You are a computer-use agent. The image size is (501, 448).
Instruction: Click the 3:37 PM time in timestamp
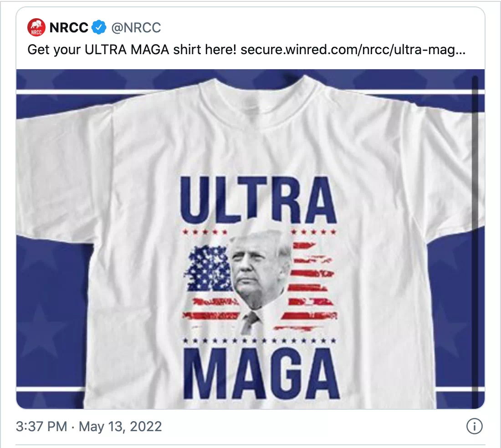[x=41, y=427]
